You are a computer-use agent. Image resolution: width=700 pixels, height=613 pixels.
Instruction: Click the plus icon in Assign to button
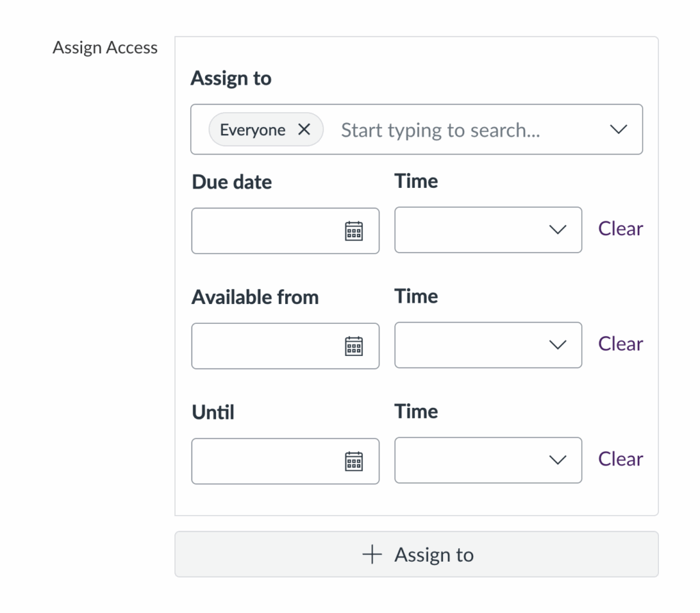coord(371,555)
